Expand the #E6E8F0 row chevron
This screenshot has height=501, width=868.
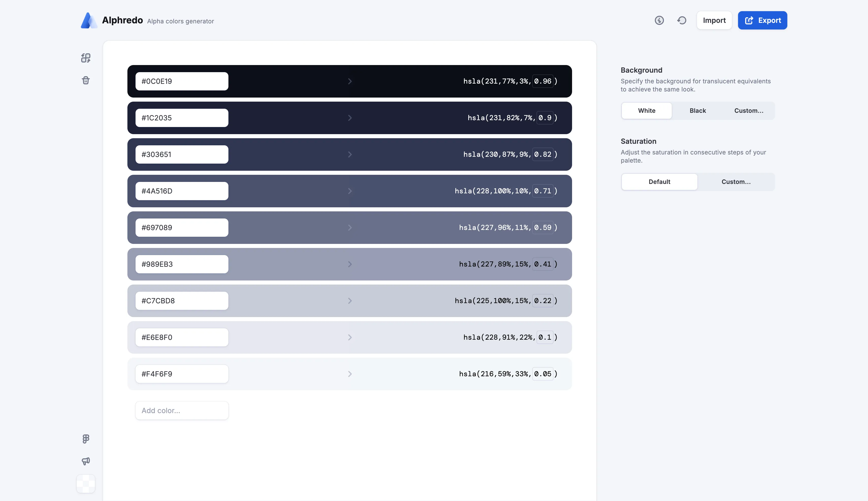point(349,337)
